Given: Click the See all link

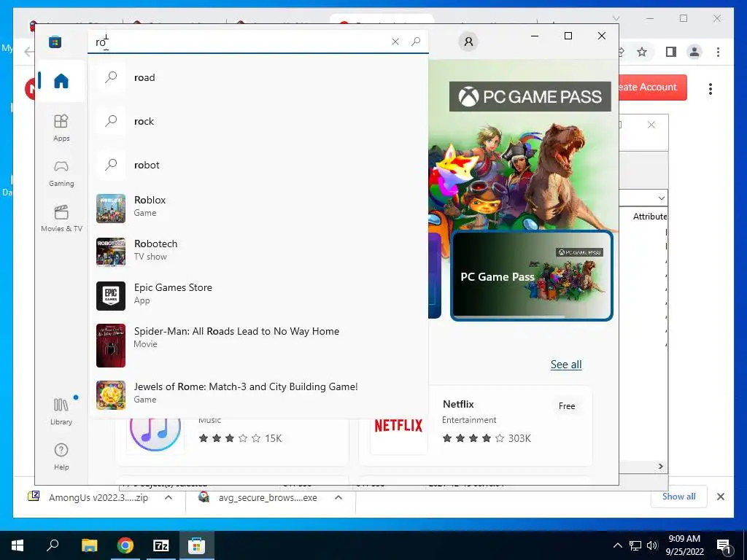Looking at the screenshot, I should [x=566, y=365].
